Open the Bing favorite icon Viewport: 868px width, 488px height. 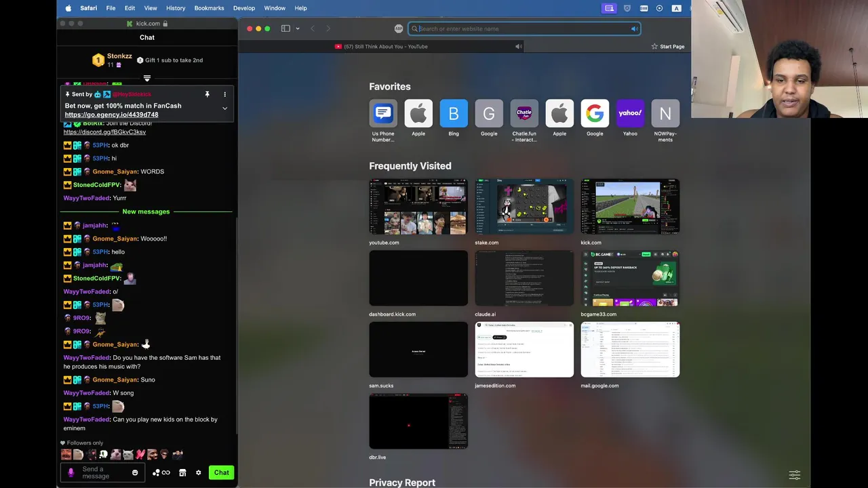click(454, 113)
